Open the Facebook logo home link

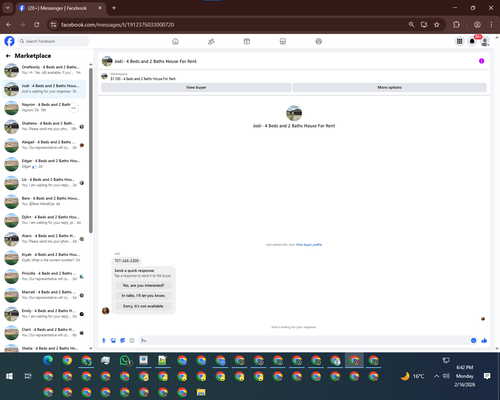9,41
